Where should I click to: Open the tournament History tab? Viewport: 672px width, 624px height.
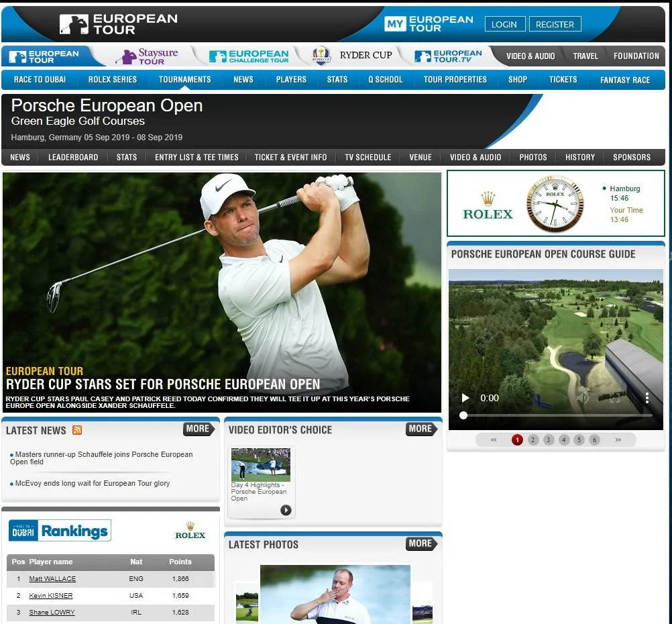[580, 158]
